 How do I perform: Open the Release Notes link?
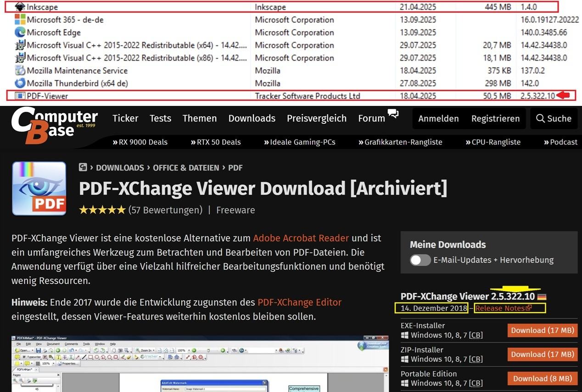coord(504,308)
